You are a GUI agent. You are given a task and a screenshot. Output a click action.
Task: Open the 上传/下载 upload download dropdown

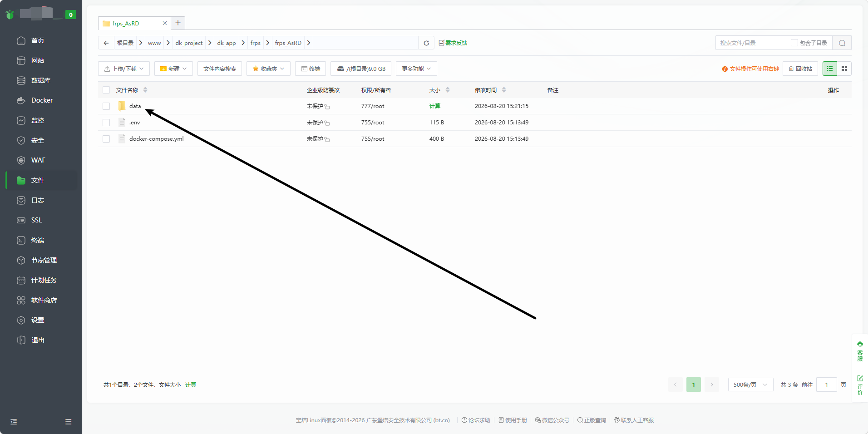pyautogui.click(x=124, y=69)
